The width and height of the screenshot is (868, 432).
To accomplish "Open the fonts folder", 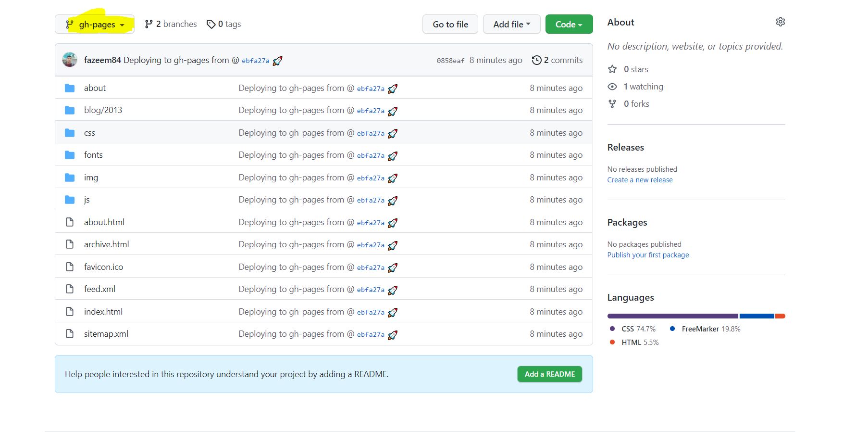I will [x=93, y=155].
